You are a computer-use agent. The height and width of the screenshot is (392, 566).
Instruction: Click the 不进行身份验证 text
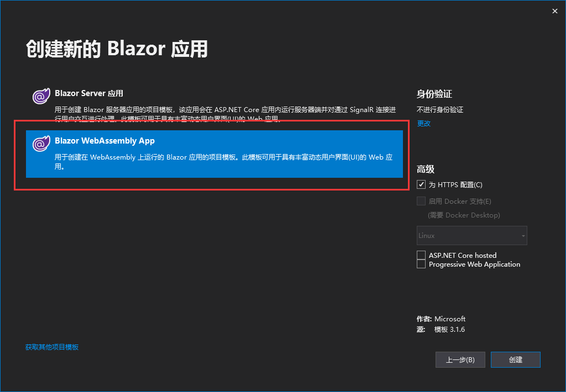(439, 110)
